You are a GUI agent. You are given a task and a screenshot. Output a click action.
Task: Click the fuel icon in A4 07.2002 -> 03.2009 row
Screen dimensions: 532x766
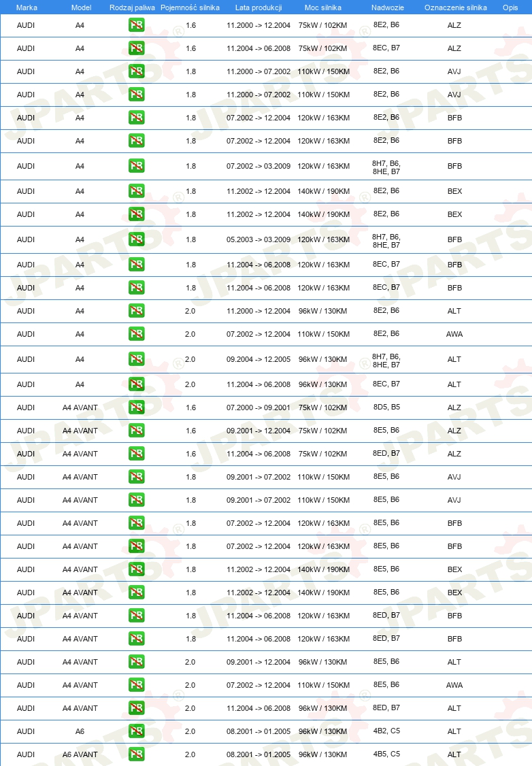click(136, 165)
